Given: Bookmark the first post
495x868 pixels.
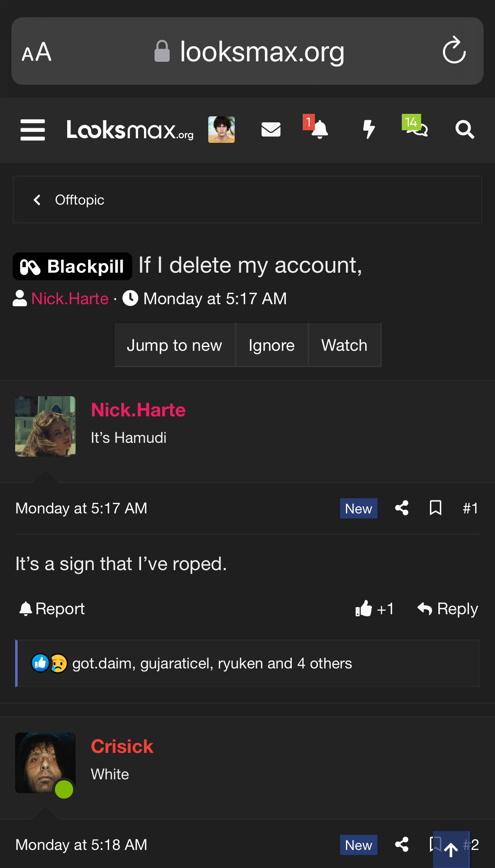Looking at the screenshot, I should 435,508.
